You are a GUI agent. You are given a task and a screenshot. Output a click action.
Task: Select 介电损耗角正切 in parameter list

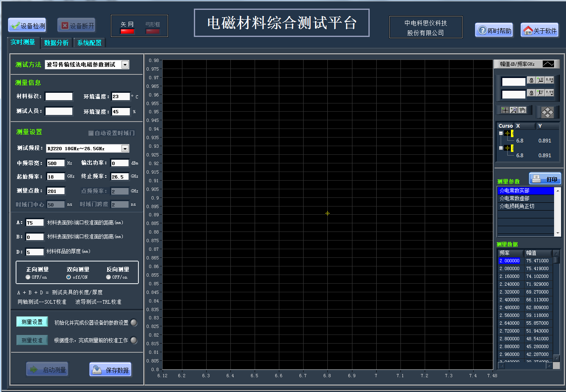point(526,206)
